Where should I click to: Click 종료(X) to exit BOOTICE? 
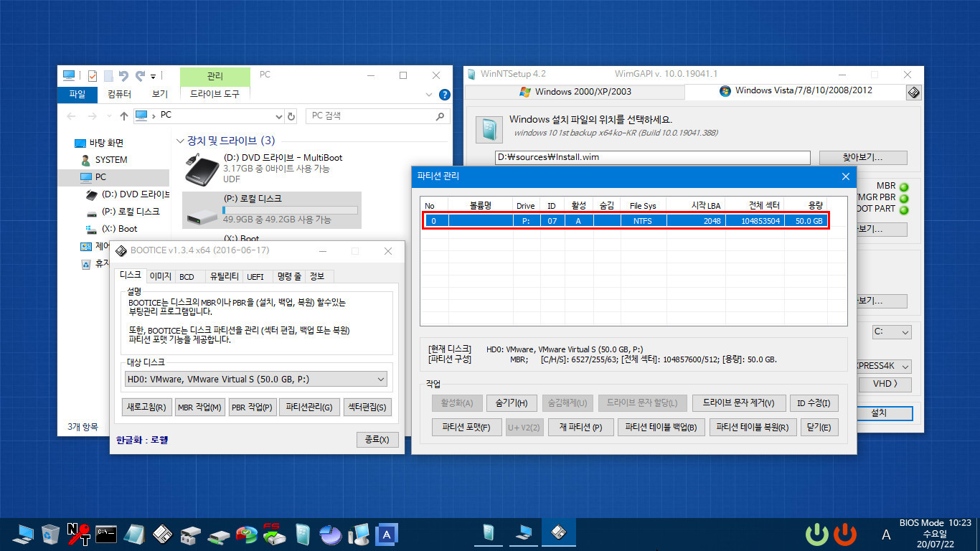[377, 440]
